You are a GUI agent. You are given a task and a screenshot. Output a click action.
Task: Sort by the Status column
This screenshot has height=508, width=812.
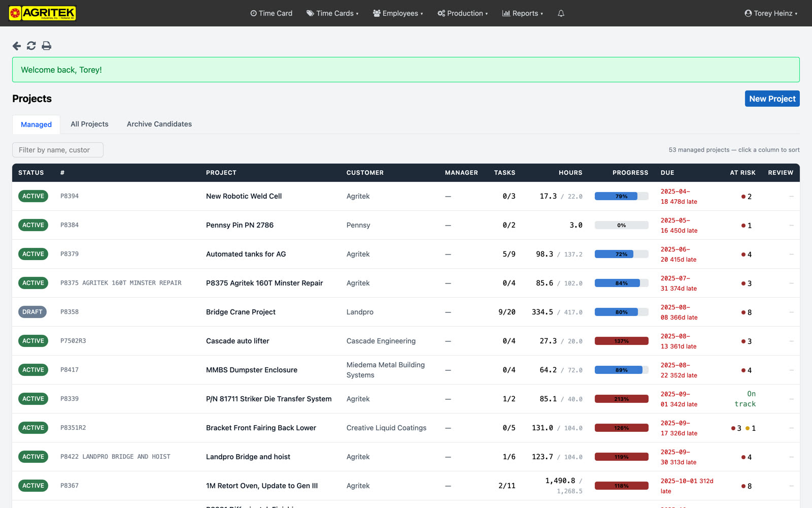point(31,173)
